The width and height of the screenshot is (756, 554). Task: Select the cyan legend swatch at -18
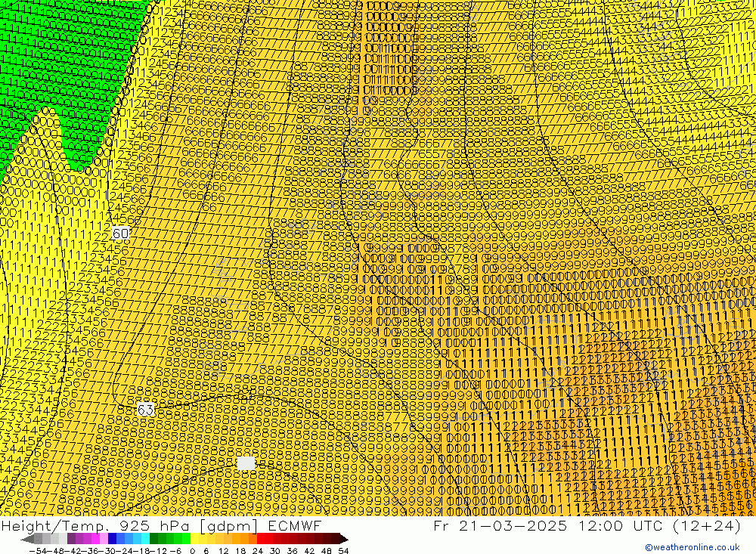point(145,539)
